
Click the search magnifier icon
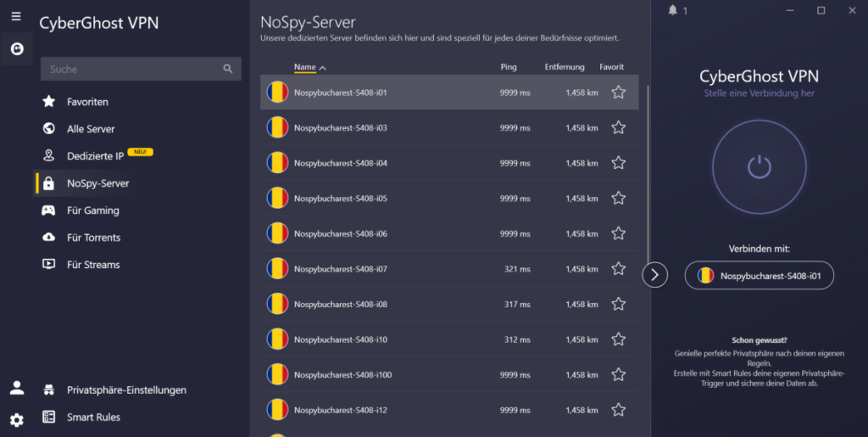(x=227, y=69)
